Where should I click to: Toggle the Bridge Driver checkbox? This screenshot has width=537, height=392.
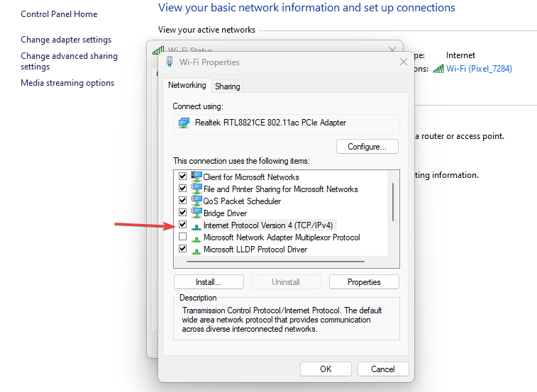coord(183,212)
